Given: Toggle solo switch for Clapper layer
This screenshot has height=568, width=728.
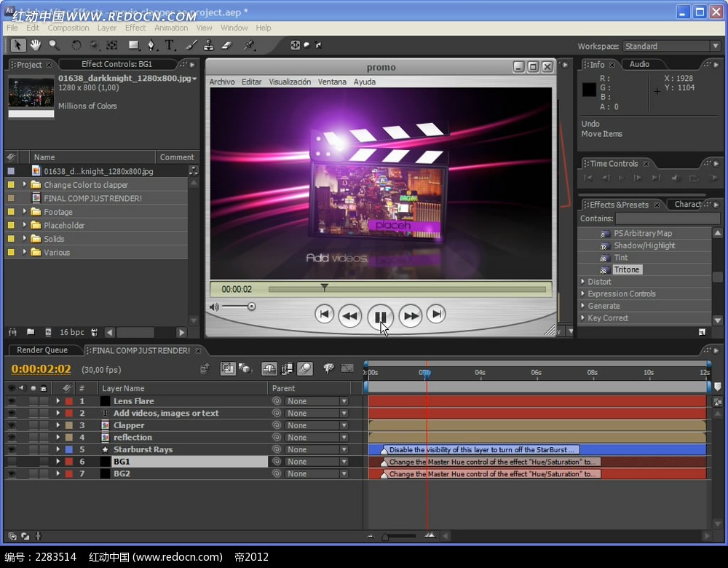Looking at the screenshot, I should click(33, 425).
